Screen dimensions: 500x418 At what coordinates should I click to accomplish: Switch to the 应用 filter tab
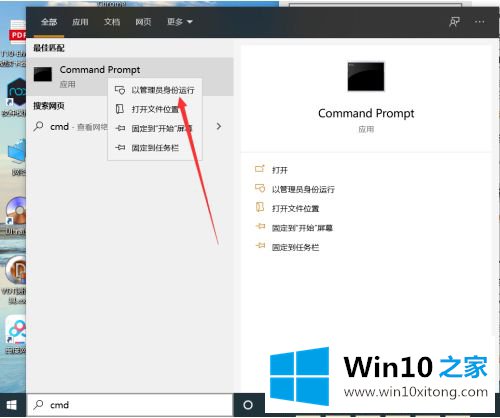[80, 22]
